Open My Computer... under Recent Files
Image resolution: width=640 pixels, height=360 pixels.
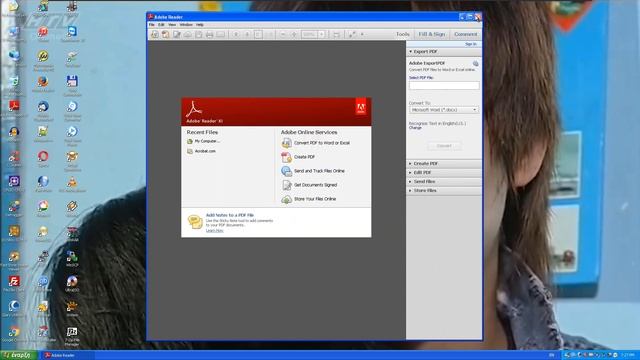point(207,141)
